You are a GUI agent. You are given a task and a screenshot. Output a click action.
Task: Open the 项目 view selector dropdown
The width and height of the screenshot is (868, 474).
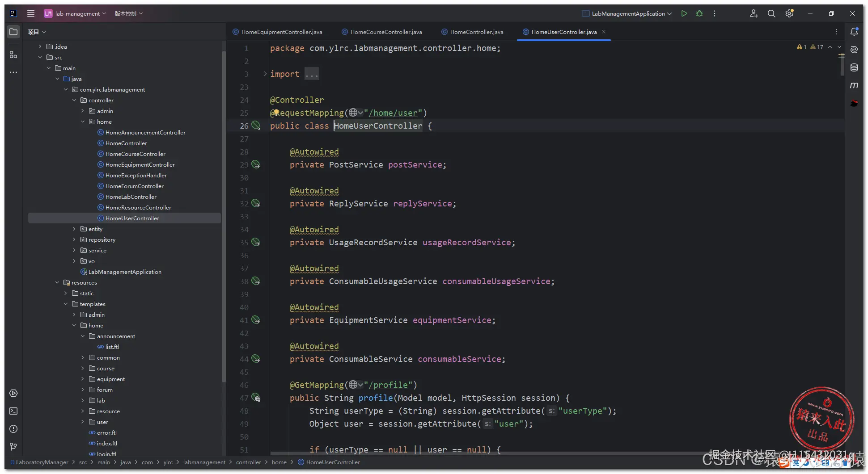37,32
